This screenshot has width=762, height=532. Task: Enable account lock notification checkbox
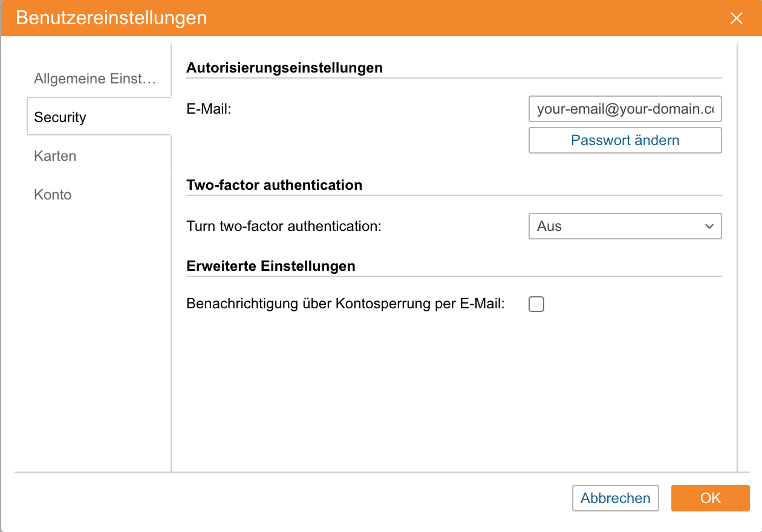click(x=536, y=304)
